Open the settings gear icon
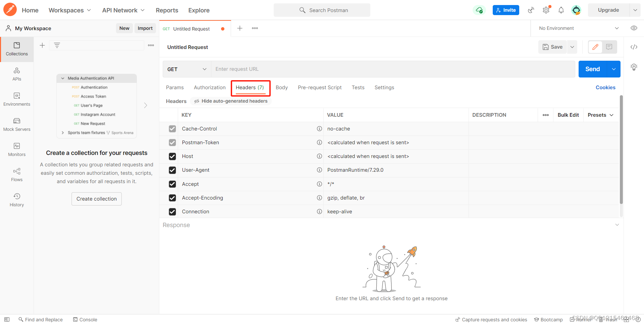The width and height of the screenshot is (644, 324). 546,10
